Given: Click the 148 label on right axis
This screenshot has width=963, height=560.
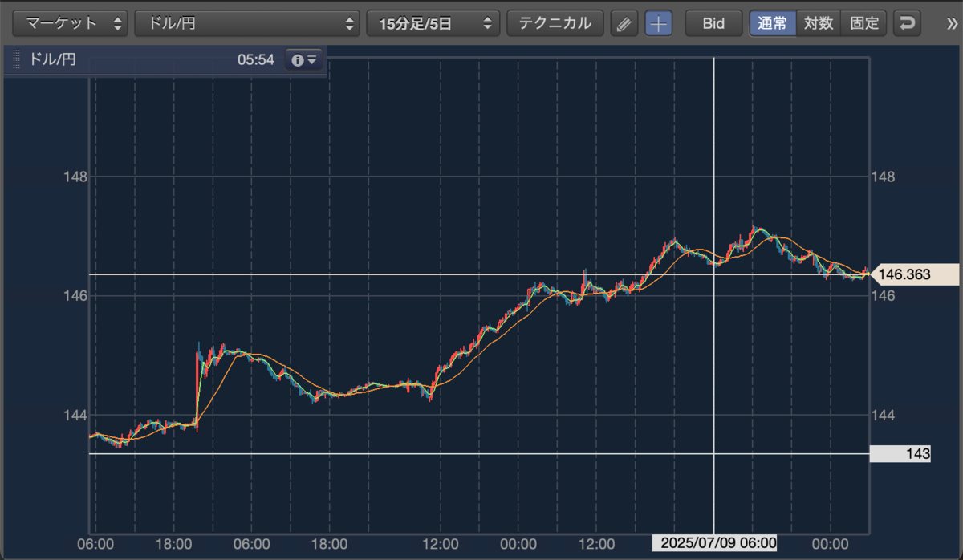Looking at the screenshot, I should click(x=883, y=177).
